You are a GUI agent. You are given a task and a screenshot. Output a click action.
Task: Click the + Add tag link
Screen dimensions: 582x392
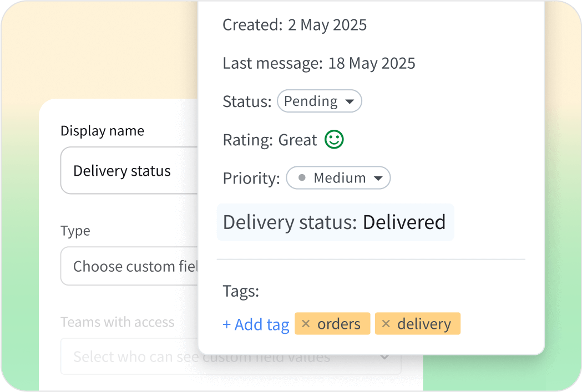(x=256, y=324)
